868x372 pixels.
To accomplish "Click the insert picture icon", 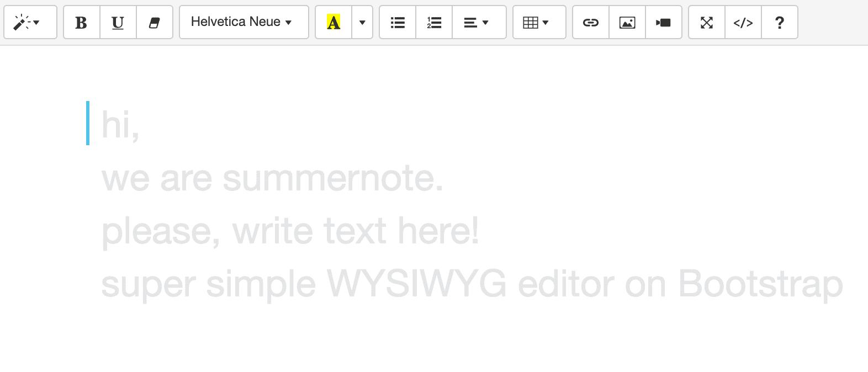I will tap(627, 22).
